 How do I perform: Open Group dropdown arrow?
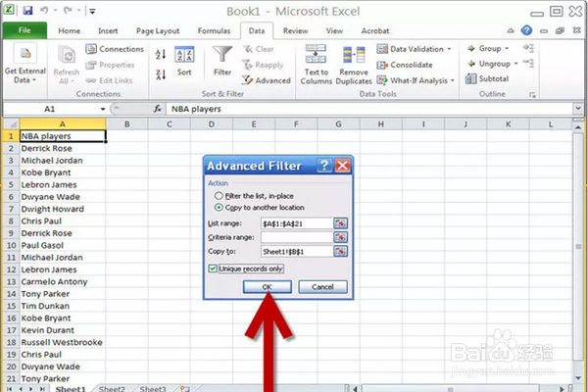(x=507, y=48)
